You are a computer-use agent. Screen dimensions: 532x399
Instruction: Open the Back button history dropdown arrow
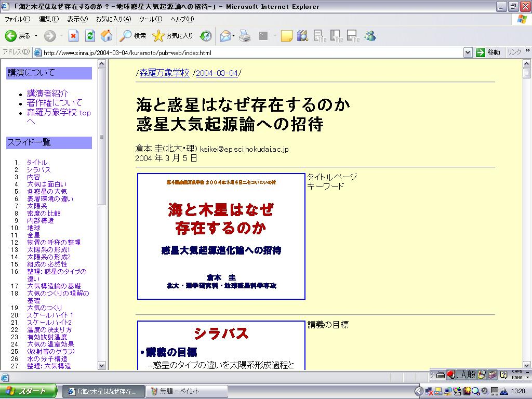click(36, 36)
